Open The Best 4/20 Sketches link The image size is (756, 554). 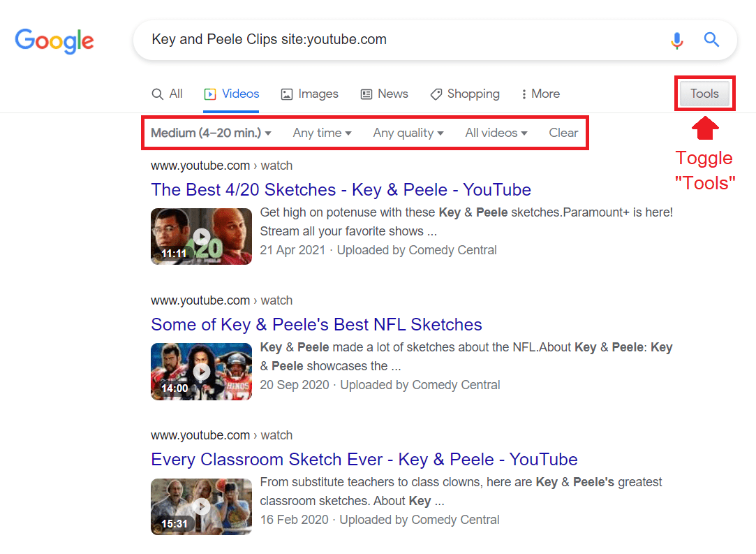(341, 189)
